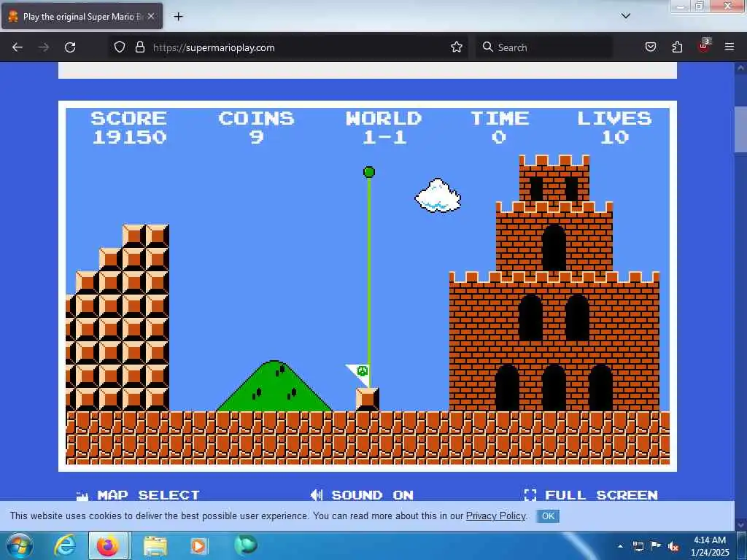Bookmark this page with the star icon
The width and height of the screenshot is (747, 560).
(x=457, y=47)
